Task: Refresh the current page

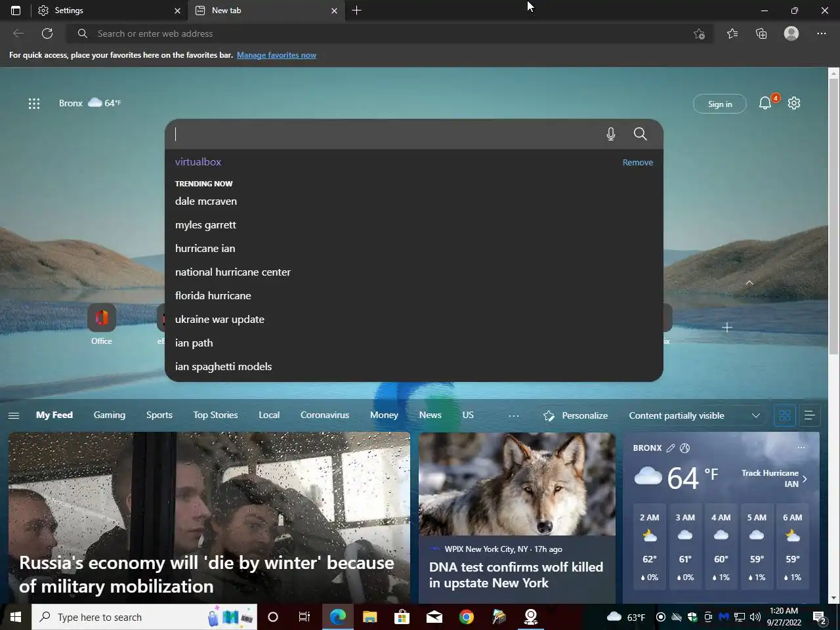Action: click(47, 33)
